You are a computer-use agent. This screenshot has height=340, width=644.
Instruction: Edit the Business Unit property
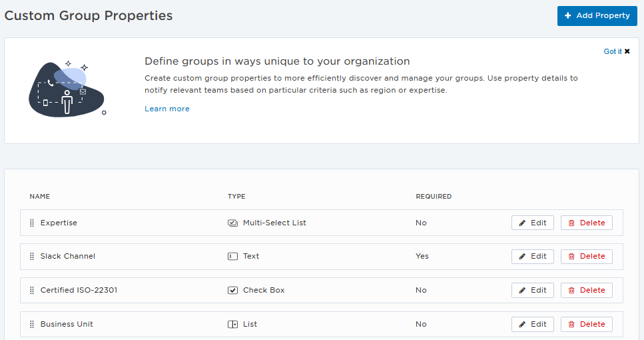[532, 325]
